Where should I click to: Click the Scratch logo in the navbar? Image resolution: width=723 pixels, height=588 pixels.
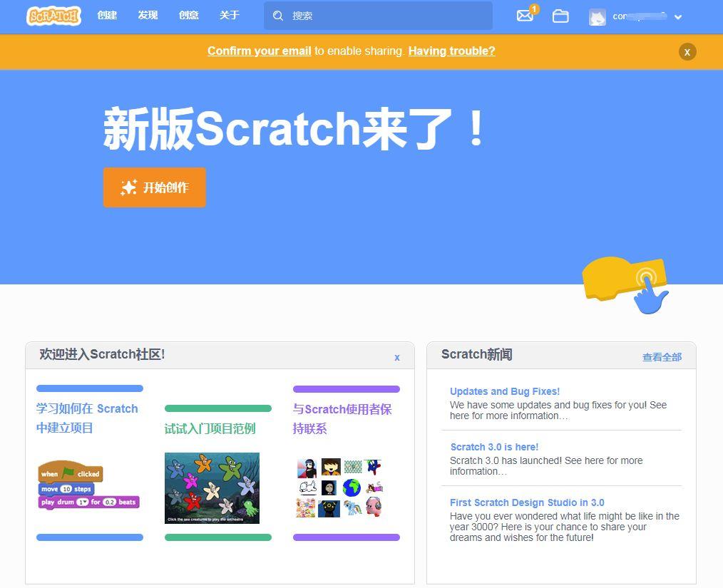(53, 16)
